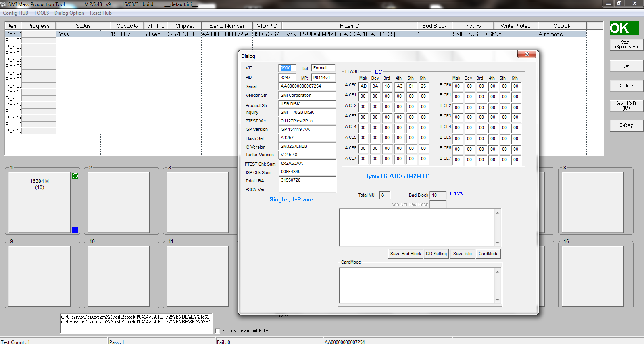
Task: Click the empty port slot 2 panel
Action: pyautogui.click(x=118, y=202)
